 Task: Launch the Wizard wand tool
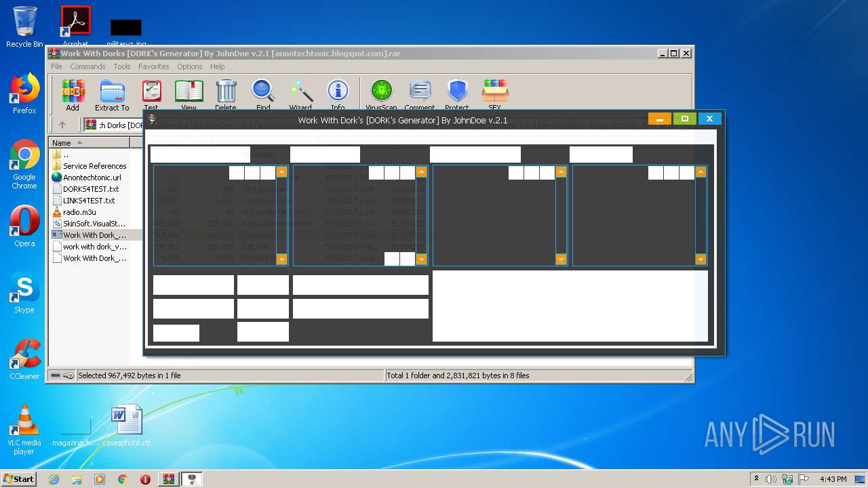point(300,94)
